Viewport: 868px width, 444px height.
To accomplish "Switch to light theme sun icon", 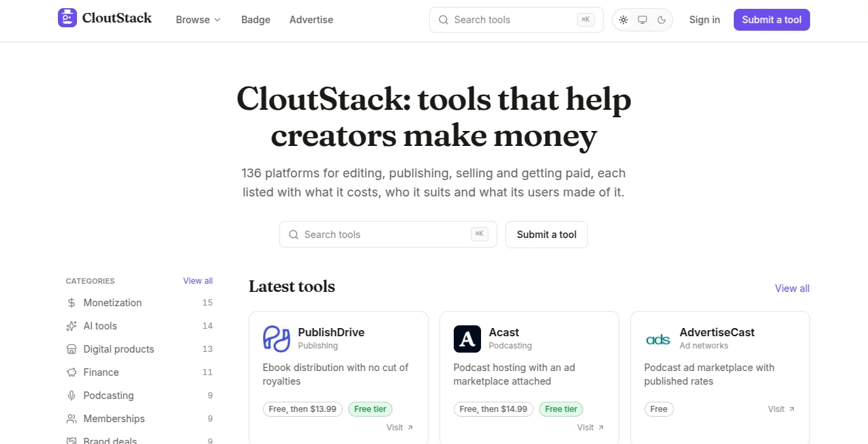I will pos(623,20).
